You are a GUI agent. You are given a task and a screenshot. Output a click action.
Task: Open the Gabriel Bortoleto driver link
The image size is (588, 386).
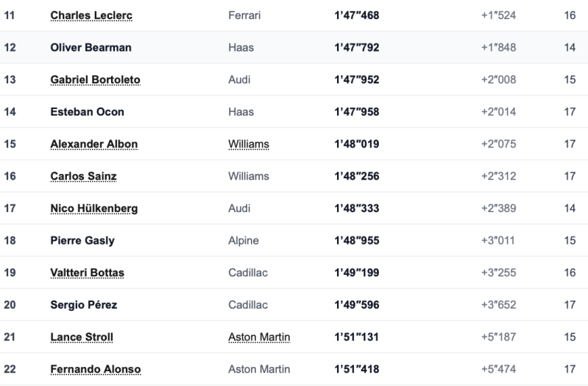(95, 80)
